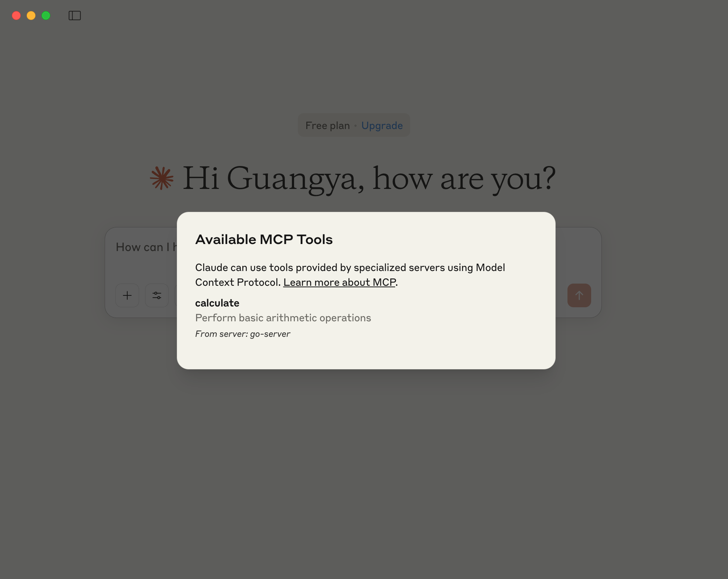728x579 pixels.
Task: Click the Claude starburst logo
Action: tap(162, 178)
